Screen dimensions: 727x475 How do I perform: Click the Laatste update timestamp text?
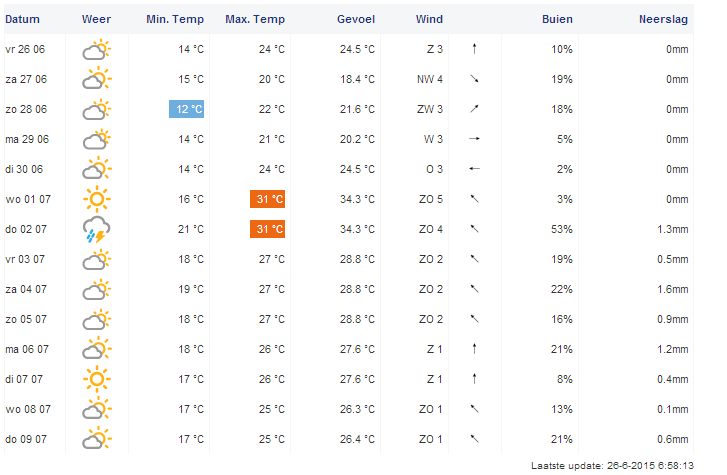click(611, 465)
